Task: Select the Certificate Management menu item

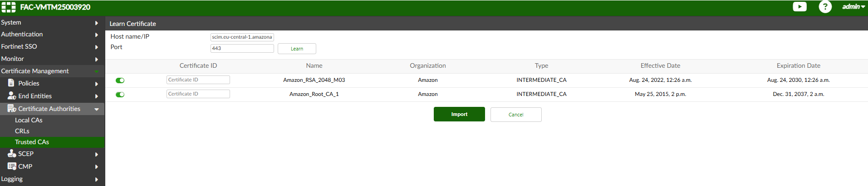Action: click(x=35, y=71)
